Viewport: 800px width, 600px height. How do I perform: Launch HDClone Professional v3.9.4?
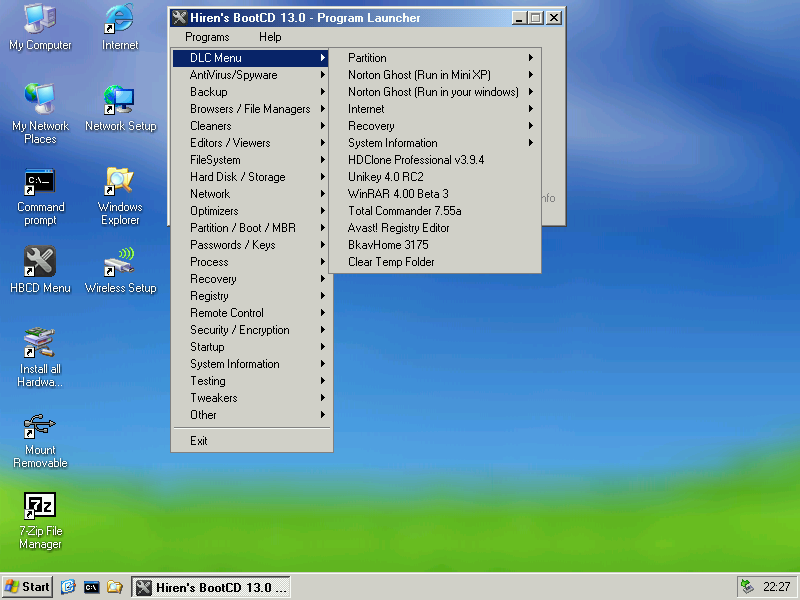coord(435,160)
